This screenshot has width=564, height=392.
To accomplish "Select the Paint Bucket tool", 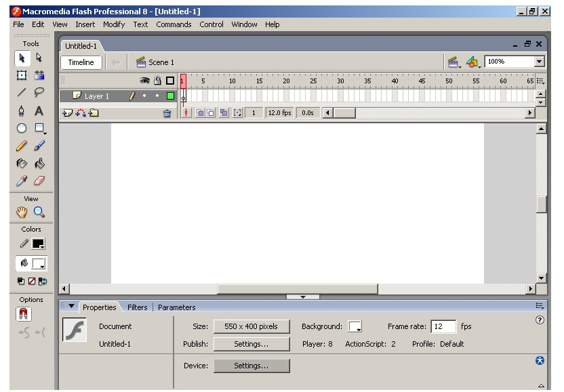I will click(x=39, y=163).
